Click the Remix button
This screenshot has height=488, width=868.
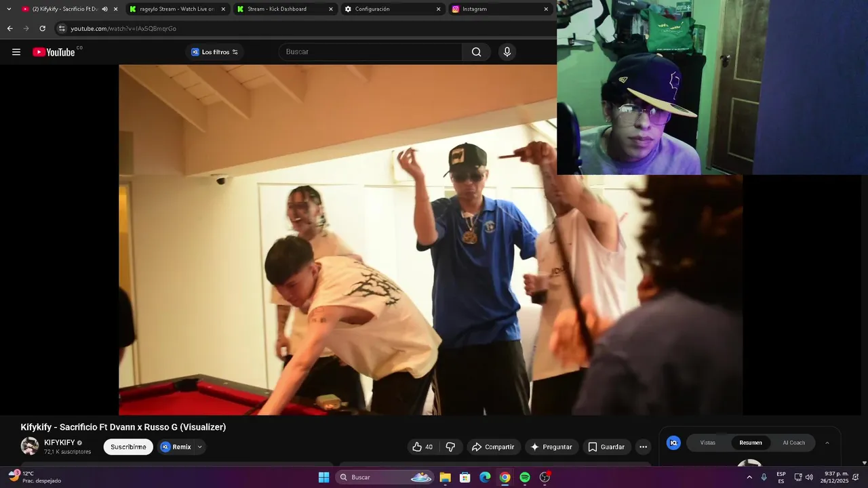pyautogui.click(x=176, y=447)
